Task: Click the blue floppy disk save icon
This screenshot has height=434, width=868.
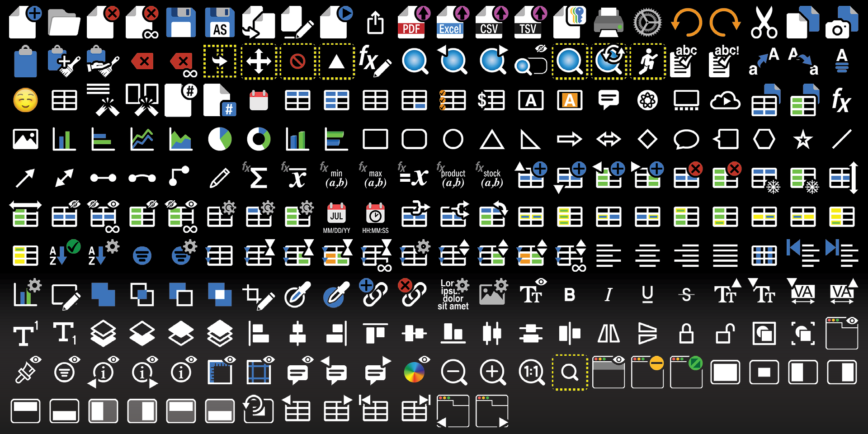Action: click(x=181, y=23)
